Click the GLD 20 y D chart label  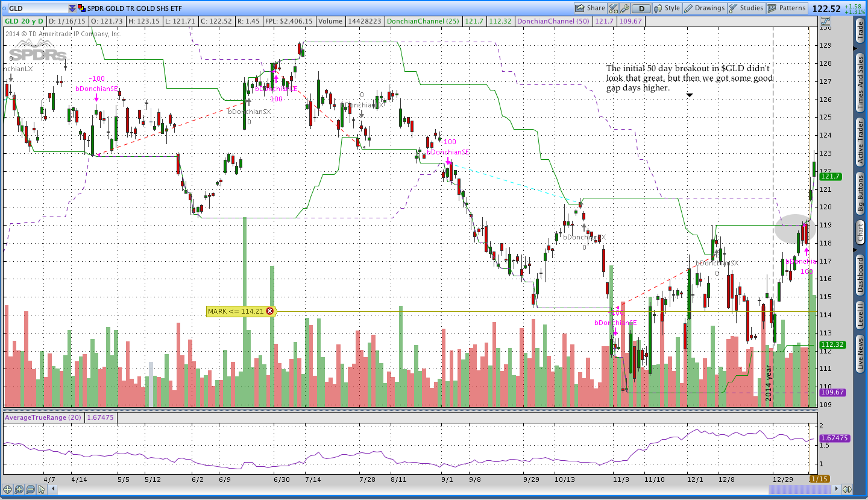click(24, 21)
